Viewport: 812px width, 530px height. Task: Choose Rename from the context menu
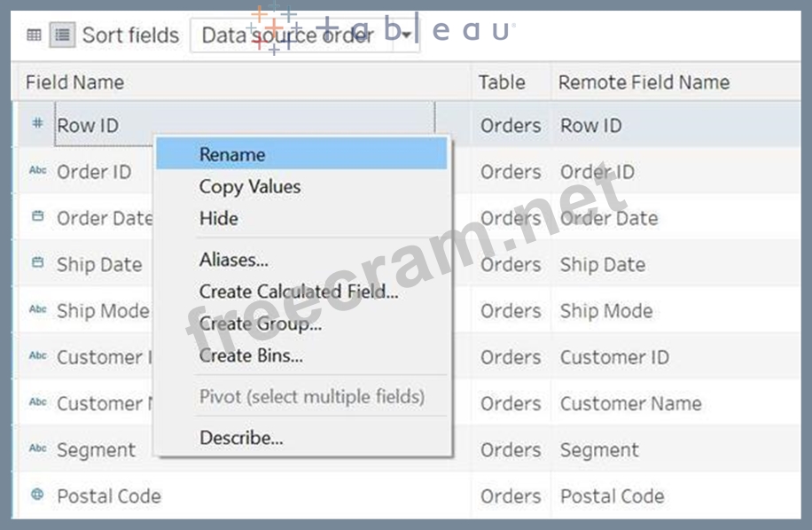click(x=232, y=154)
